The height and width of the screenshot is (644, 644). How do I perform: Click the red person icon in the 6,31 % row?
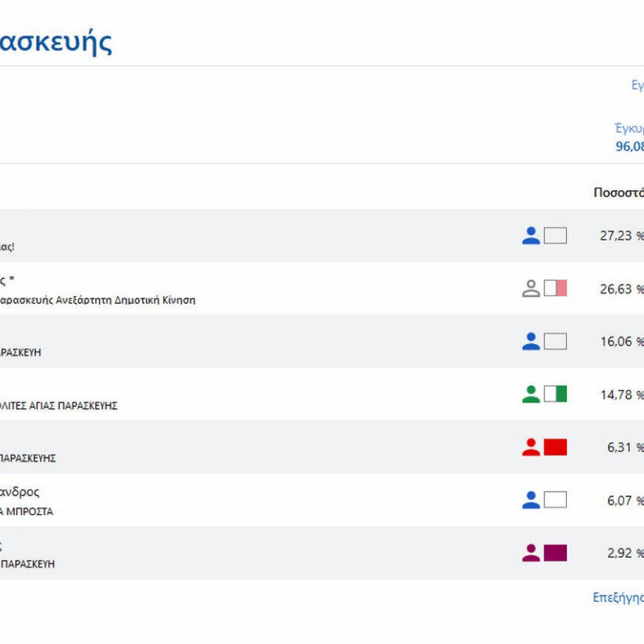(531, 447)
